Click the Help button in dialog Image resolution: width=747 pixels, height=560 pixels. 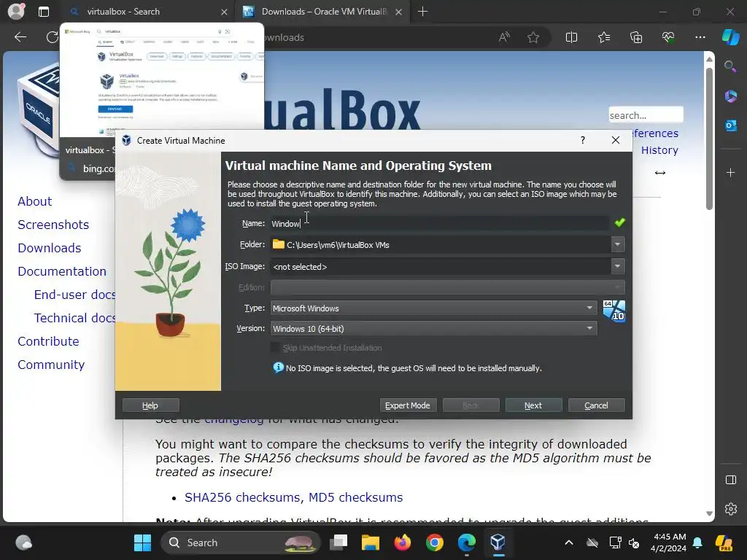tap(150, 405)
